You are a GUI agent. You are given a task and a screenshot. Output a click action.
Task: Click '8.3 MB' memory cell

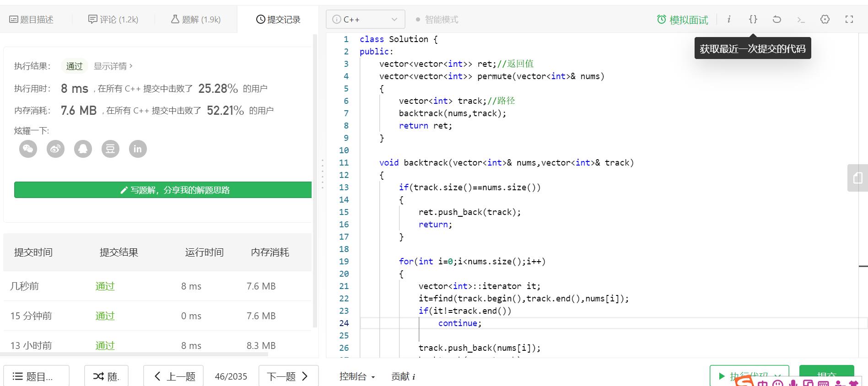261,346
